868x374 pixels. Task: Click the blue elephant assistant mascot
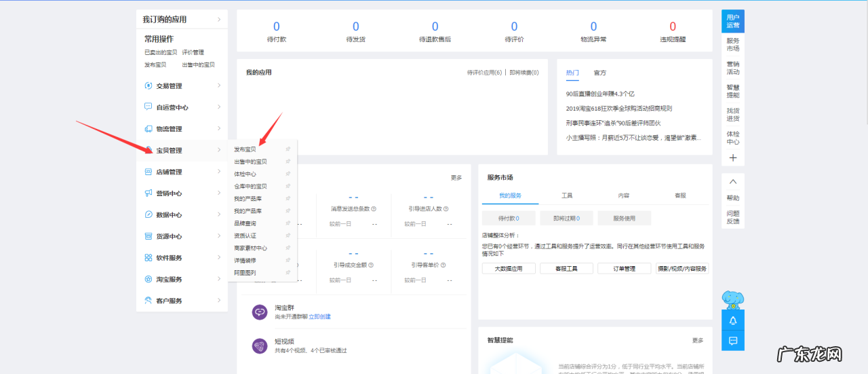733,300
